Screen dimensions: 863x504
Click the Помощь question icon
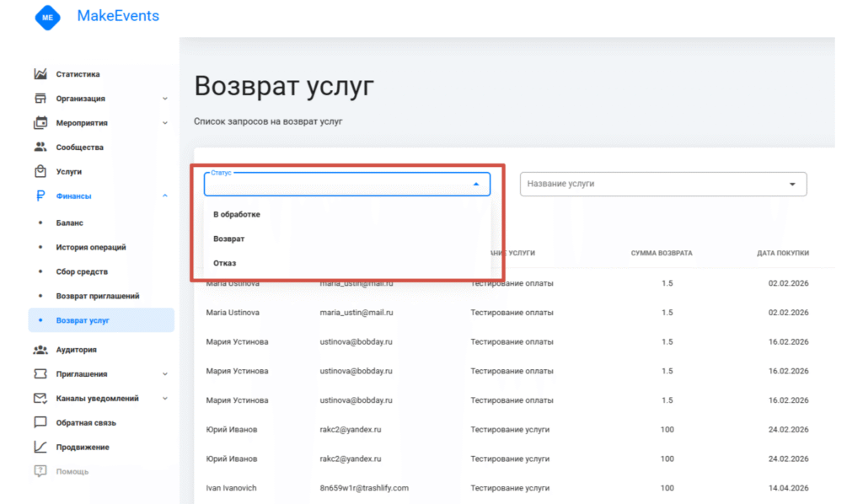[40, 471]
